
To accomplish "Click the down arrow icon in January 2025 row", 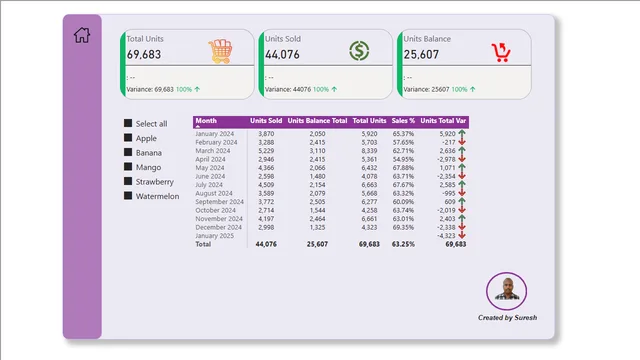I will click(x=462, y=236).
